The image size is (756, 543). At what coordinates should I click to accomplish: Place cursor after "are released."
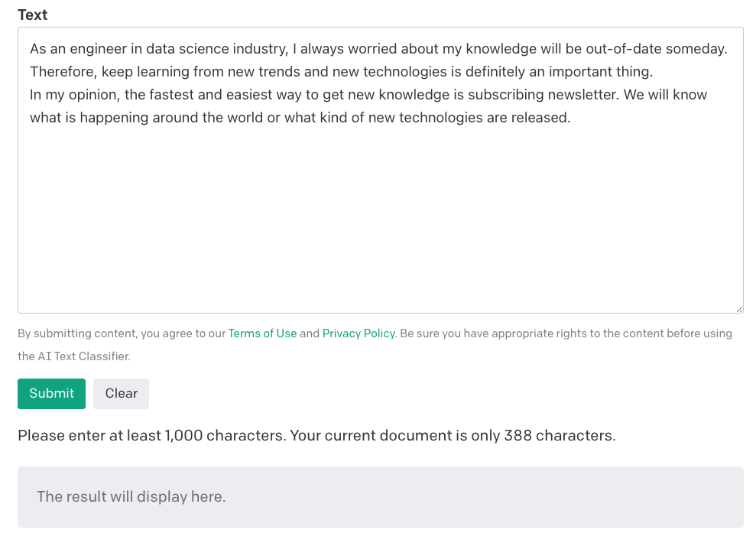572,118
